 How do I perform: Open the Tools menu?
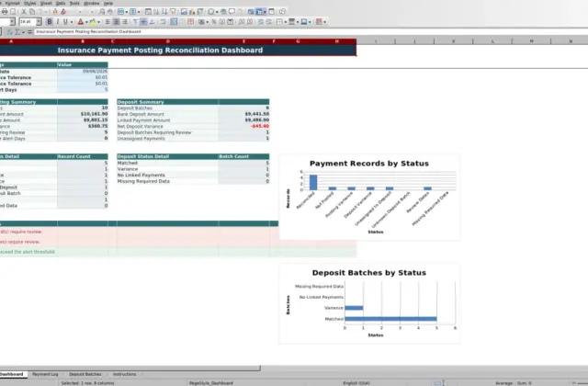tap(74, 3)
